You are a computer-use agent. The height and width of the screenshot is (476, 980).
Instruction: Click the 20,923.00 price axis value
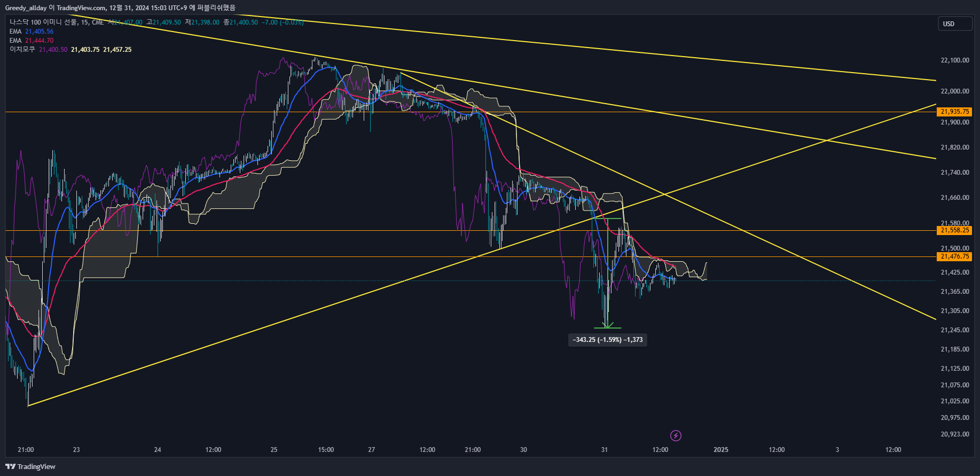tap(955, 434)
